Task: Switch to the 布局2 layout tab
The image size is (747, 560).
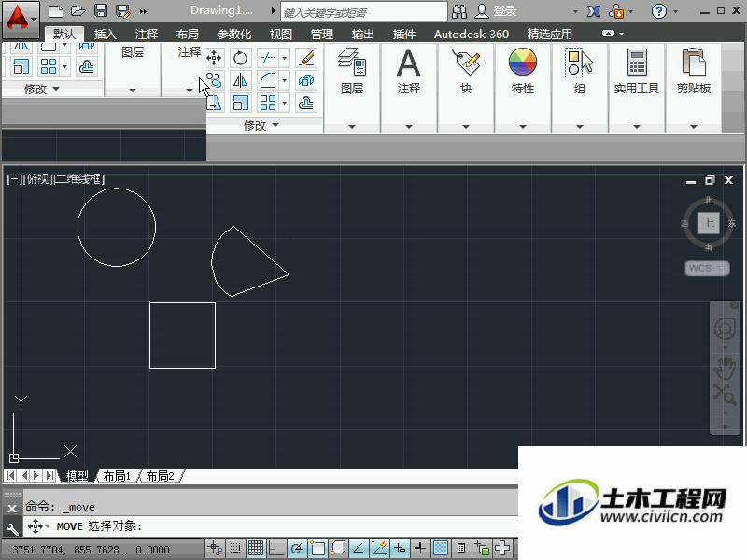Action: [160, 476]
